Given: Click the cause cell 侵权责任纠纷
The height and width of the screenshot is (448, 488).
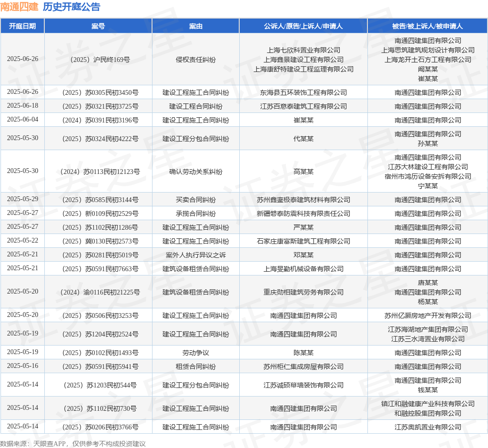Looking at the screenshot, I should pyautogui.click(x=196, y=60).
